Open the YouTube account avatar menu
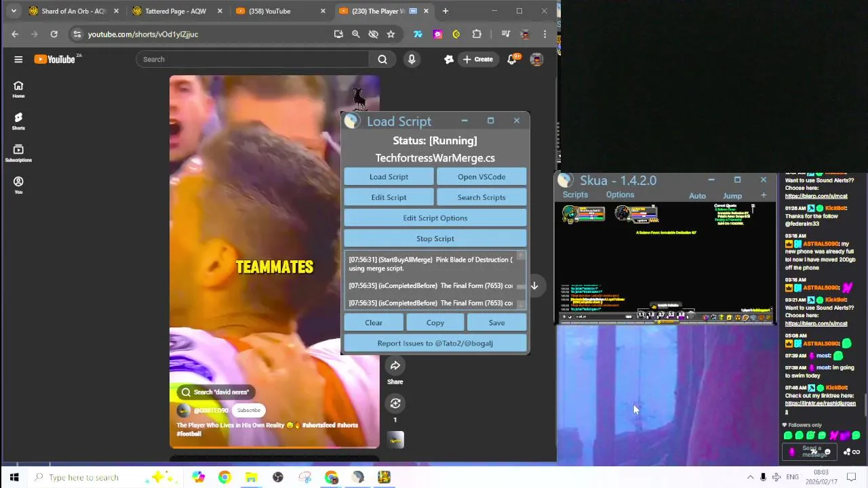Image resolution: width=868 pixels, height=488 pixels. click(x=536, y=60)
